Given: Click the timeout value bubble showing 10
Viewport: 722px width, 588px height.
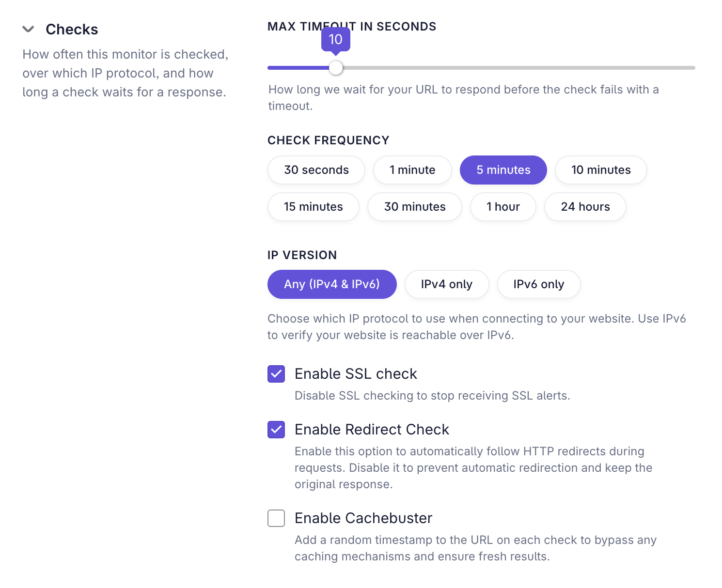Looking at the screenshot, I should tap(336, 40).
